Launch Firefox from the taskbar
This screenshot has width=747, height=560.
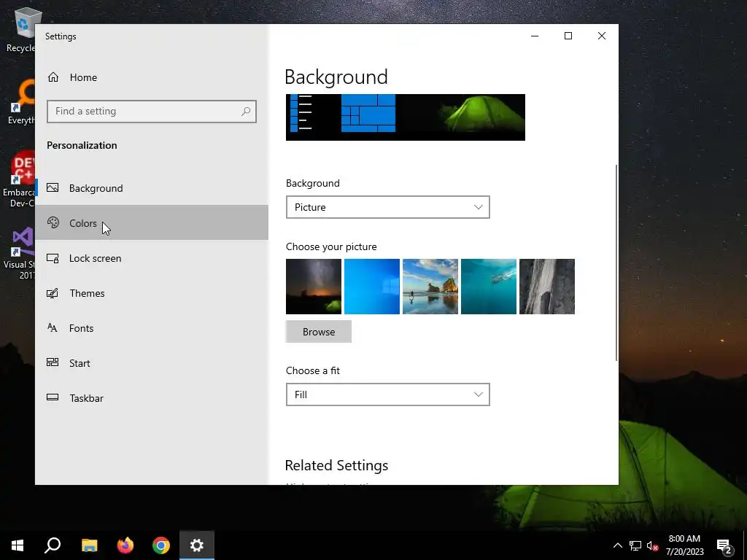point(125,545)
